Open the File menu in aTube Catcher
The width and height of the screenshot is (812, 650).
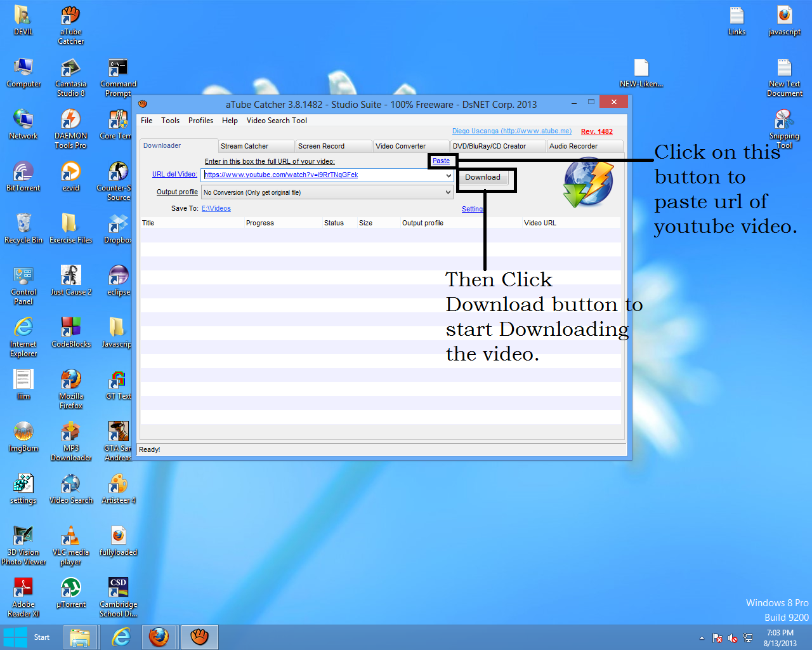pos(147,121)
